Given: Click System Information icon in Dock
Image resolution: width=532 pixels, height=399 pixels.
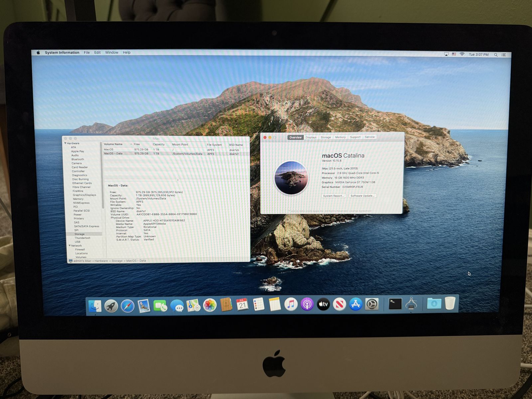Looking at the screenshot, I should click(411, 304).
